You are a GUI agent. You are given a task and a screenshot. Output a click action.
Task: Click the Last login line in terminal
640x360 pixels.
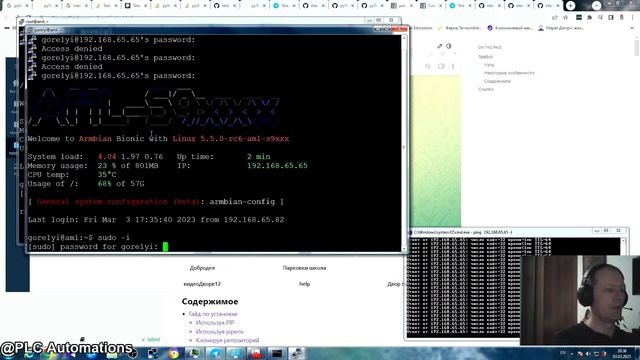pos(156,220)
